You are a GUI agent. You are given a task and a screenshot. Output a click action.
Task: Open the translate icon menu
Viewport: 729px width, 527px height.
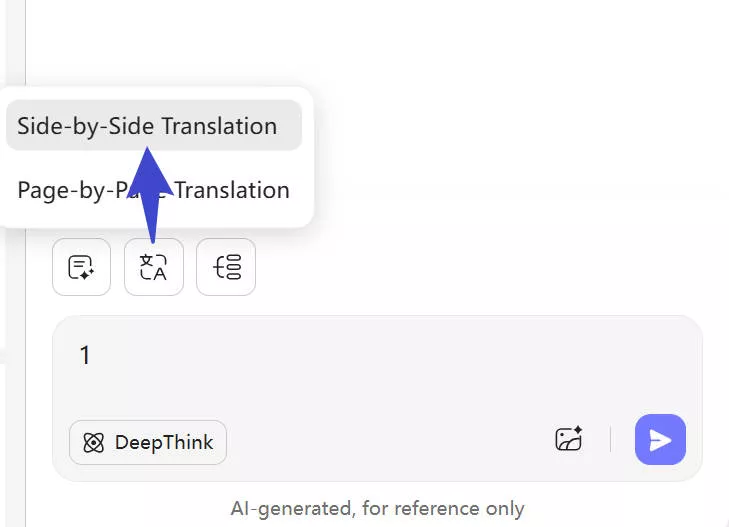click(153, 267)
